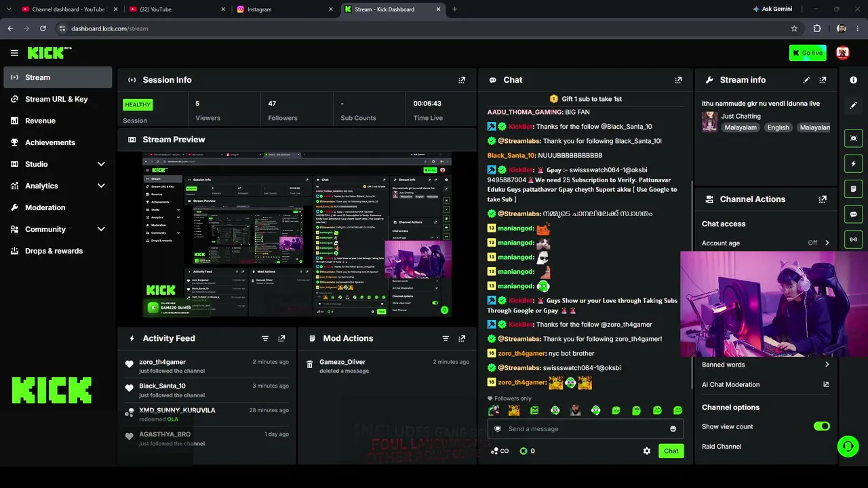868x488 pixels.
Task: Open the Achievements page
Action: (x=58, y=142)
